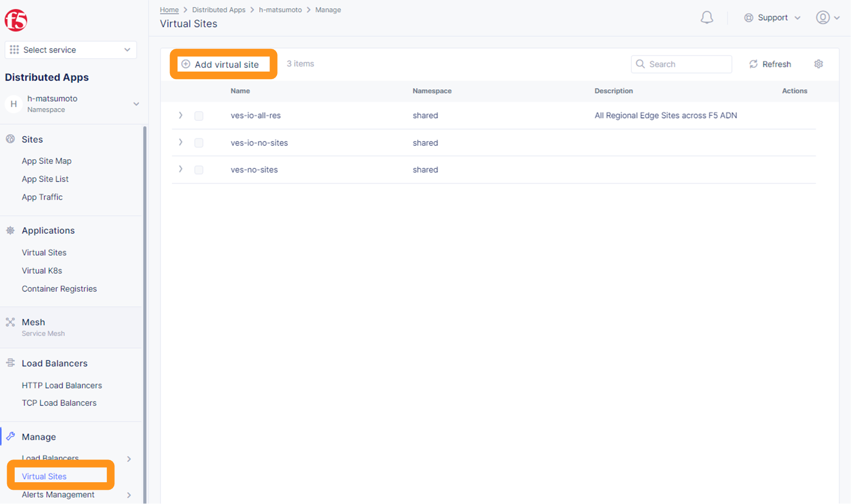Click the ves-io-all-res name
851x504 pixels.
click(x=255, y=116)
